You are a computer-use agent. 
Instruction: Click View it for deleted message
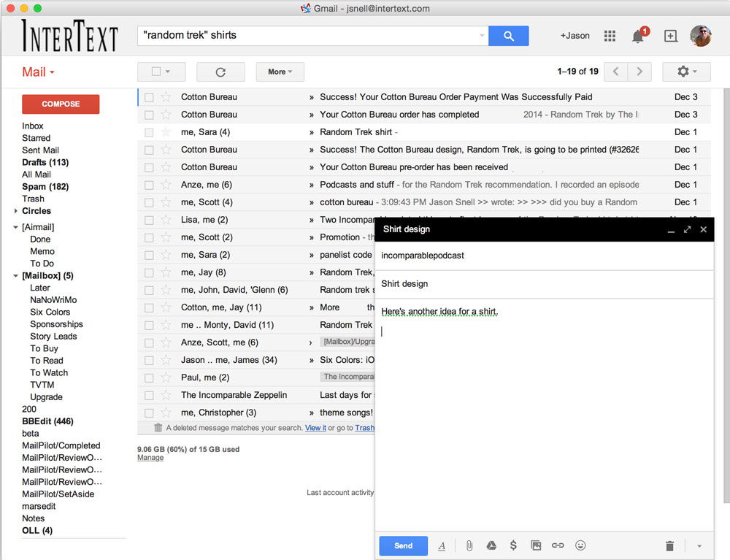(x=315, y=428)
